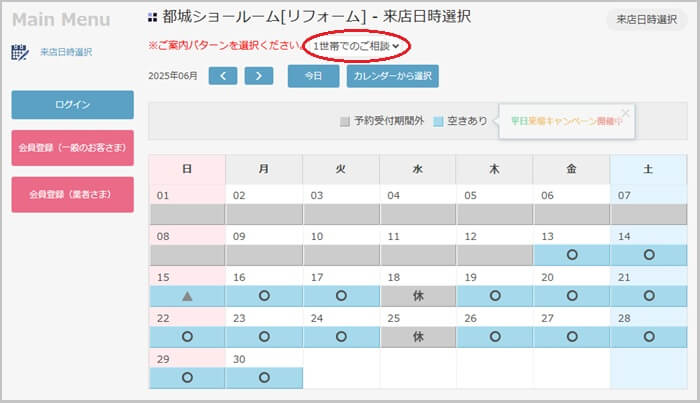Click the Main Menu heading

click(x=61, y=20)
